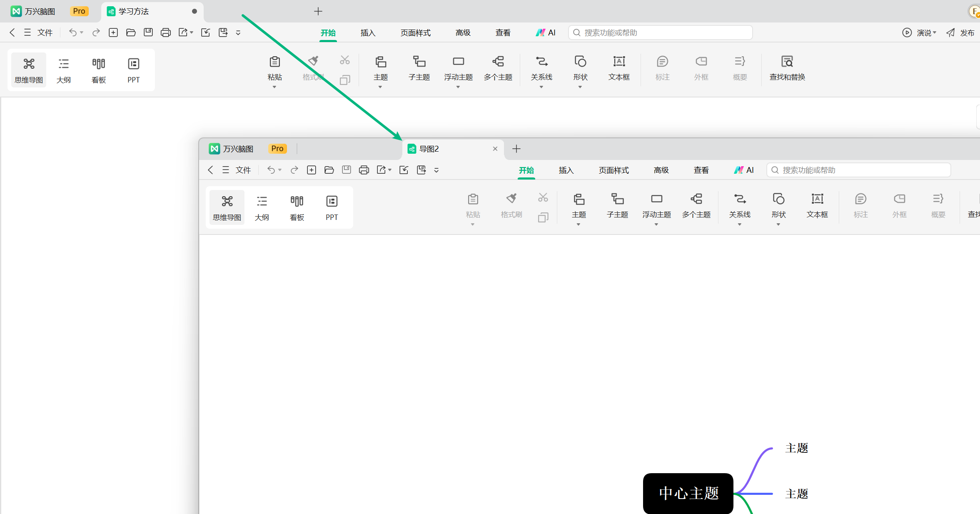The image size is (980, 514).
Task: Add a new tab in front window
Action: point(516,149)
